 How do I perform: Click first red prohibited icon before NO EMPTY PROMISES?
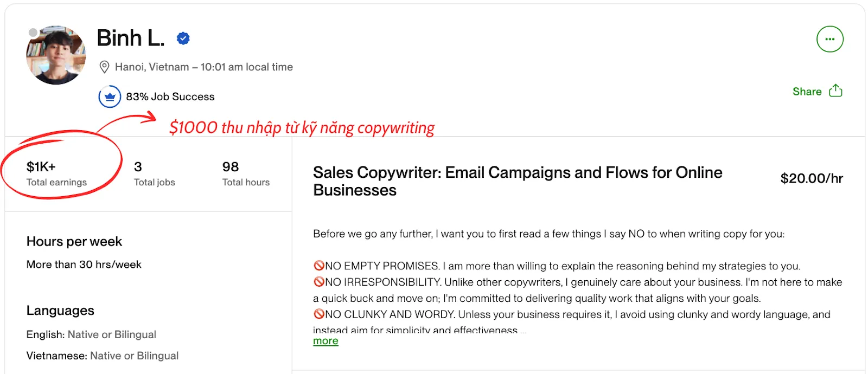click(x=319, y=266)
